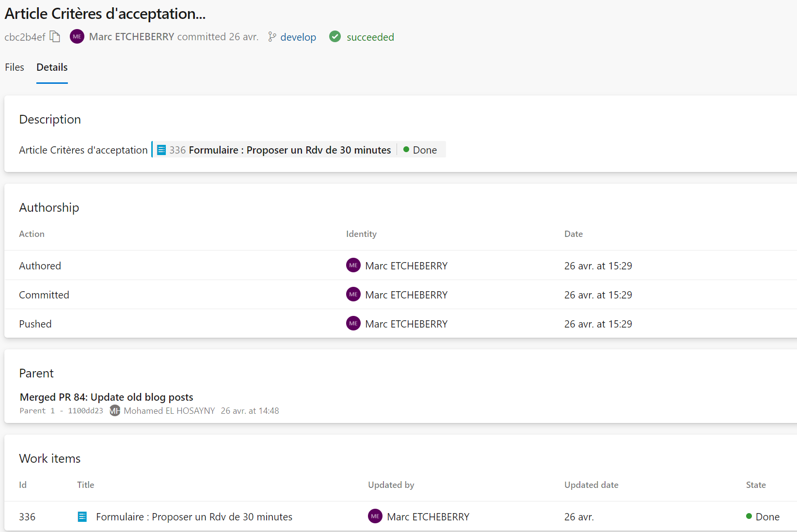Viewport: 797px width, 532px height.
Task: Click Updated date 26 avr. in Work items
Action: tap(579, 517)
